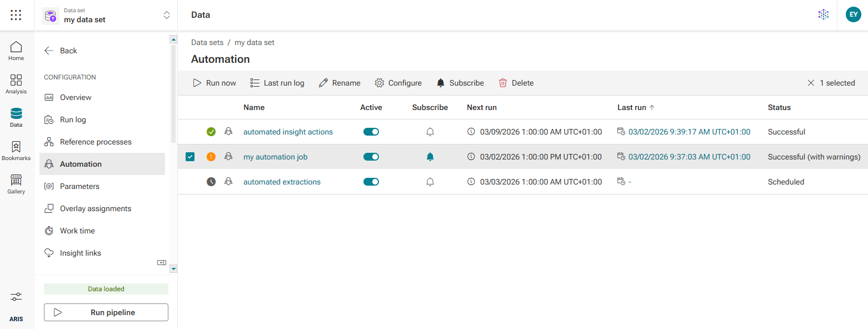Click the Run pipeline button
The width and height of the screenshot is (868, 329).
click(106, 312)
